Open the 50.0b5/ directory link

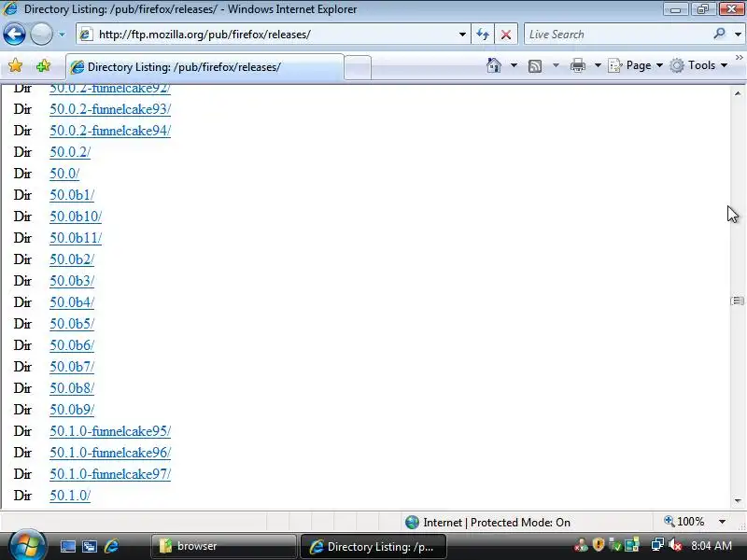pyautogui.click(x=72, y=323)
